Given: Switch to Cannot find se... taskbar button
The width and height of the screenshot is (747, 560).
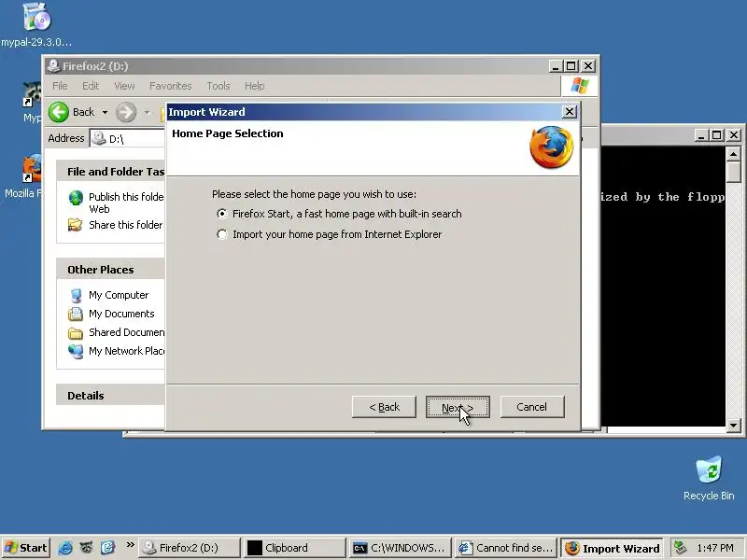Looking at the screenshot, I should click(505, 548).
